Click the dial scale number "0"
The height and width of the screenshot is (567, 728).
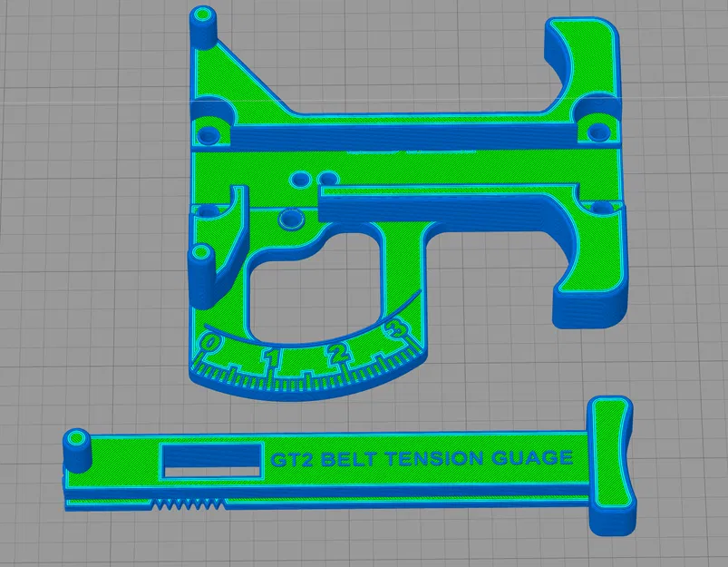pos(210,343)
